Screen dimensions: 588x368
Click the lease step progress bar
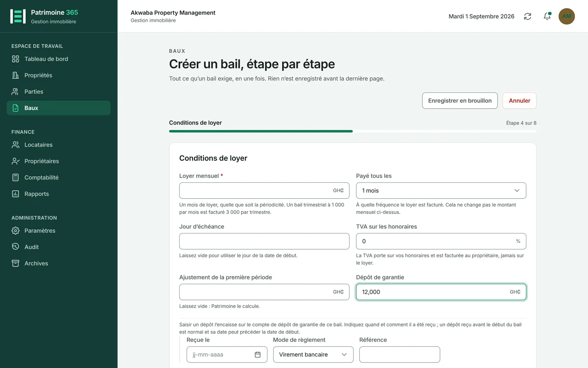pyautogui.click(x=353, y=131)
